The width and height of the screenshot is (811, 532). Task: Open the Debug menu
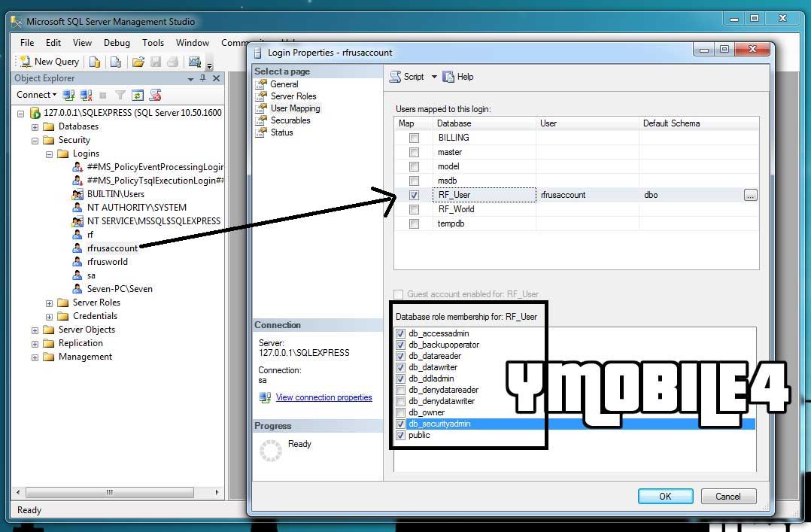117,42
